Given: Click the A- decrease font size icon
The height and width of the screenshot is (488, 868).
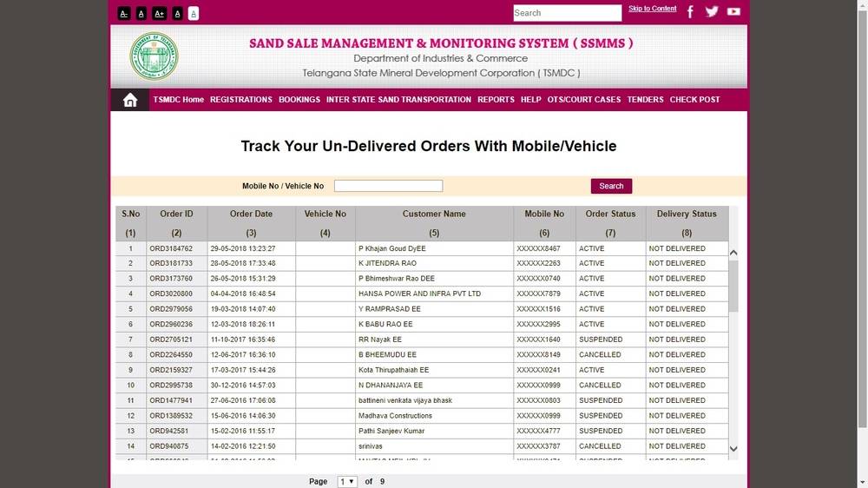Looking at the screenshot, I should pos(124,13).
